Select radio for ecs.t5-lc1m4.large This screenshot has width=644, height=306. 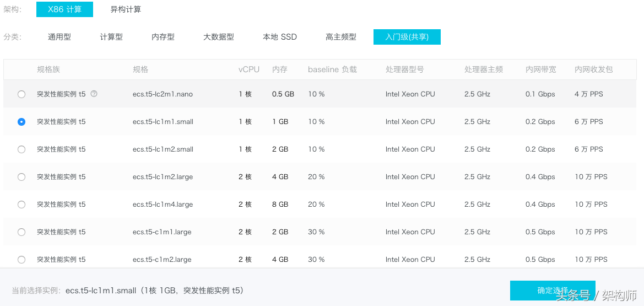click(x=21, y=205)
